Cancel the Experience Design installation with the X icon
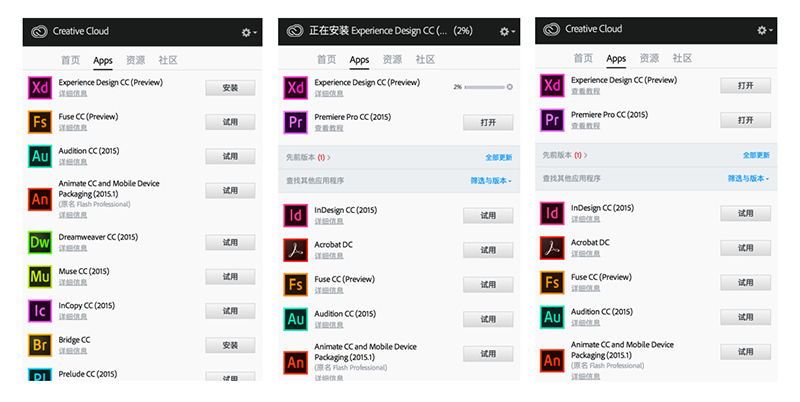The height and width of the screenshot is (402, 800). pyautogui.click(x=509, y=87)
